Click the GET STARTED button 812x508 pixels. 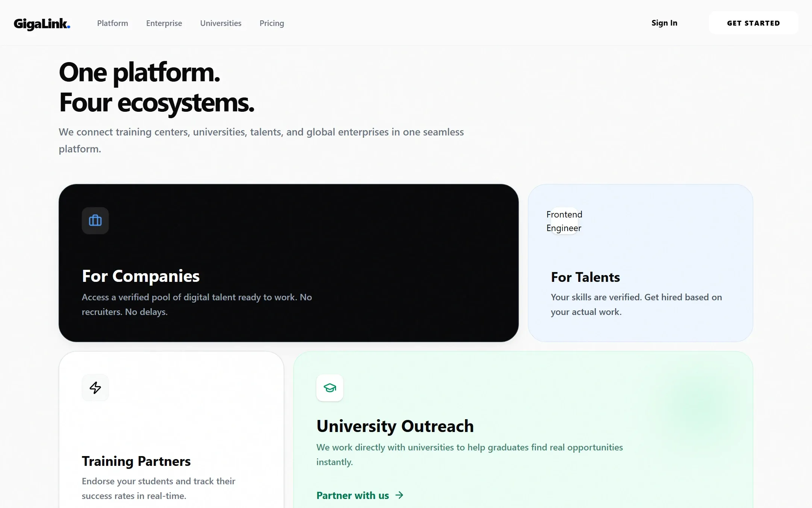(753, 23)
